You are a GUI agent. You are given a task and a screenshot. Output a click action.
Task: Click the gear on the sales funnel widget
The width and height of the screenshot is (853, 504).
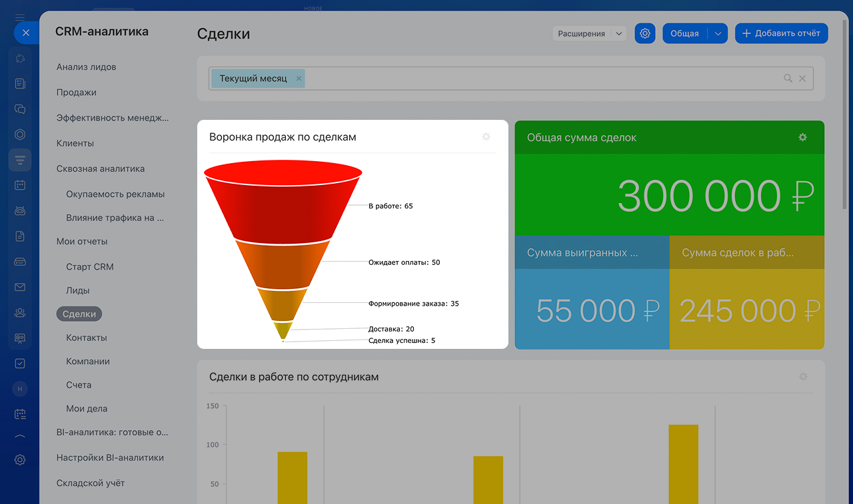tap(486, 136)
